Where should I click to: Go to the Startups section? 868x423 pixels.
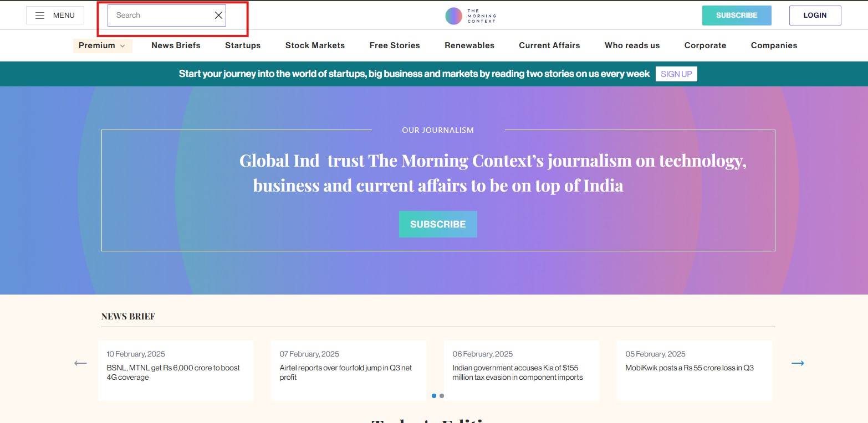pos(242,45)
